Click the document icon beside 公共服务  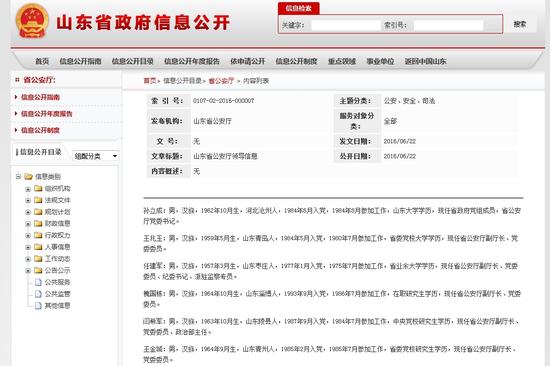(x=38, y=282)
